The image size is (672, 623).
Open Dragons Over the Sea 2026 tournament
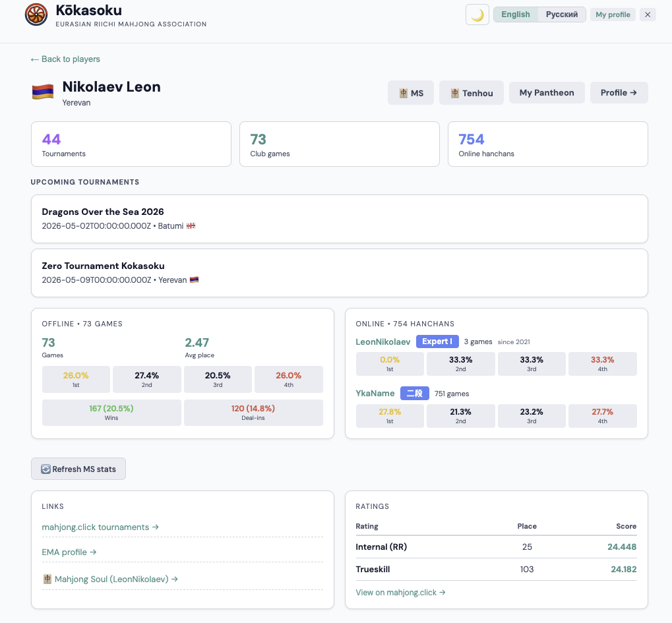(339, 218)
